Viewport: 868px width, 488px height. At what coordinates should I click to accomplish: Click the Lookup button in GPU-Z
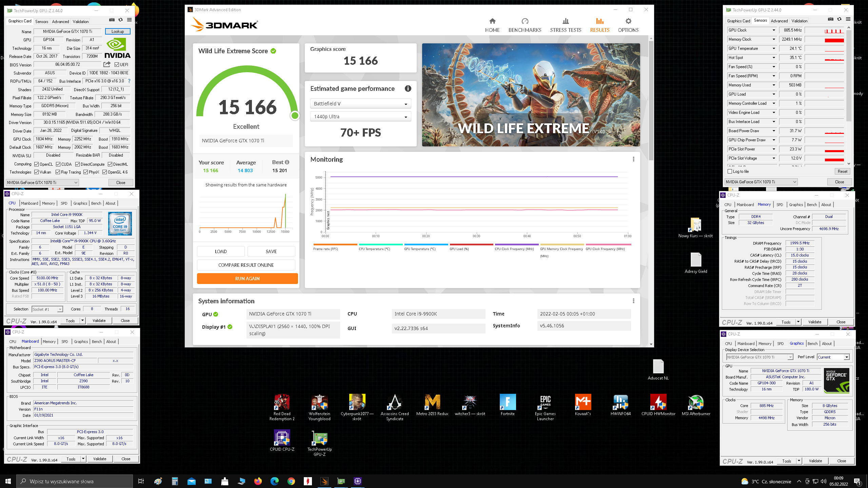[x=118, y=31]
